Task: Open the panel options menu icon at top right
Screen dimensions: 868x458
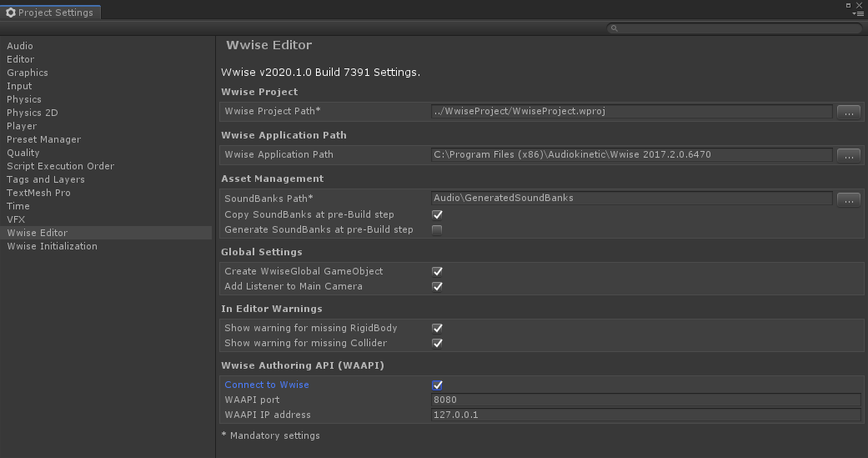Action: [858, 13]
